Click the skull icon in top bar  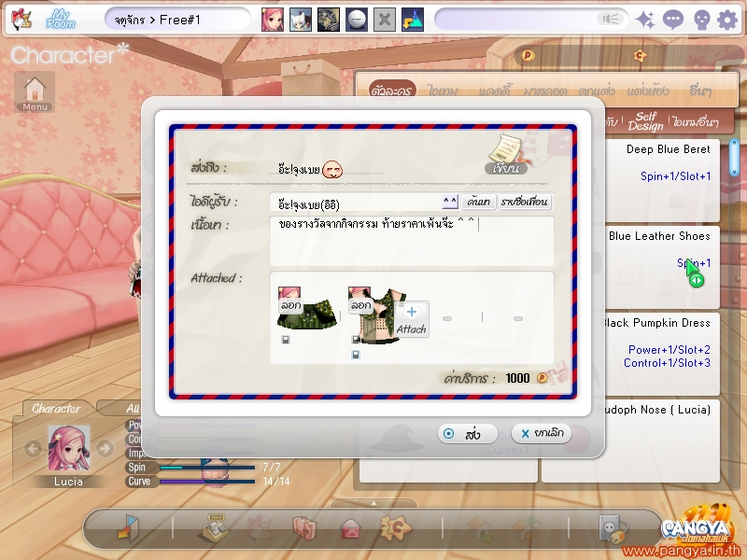pyautogui.click(x=701, y=21)
